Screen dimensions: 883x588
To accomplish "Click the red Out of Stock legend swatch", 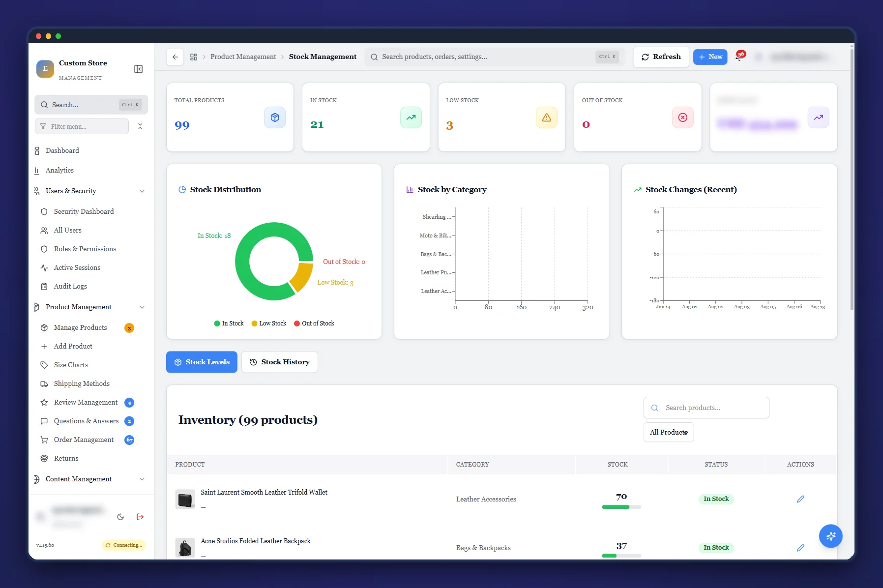I will pos(297,323).
